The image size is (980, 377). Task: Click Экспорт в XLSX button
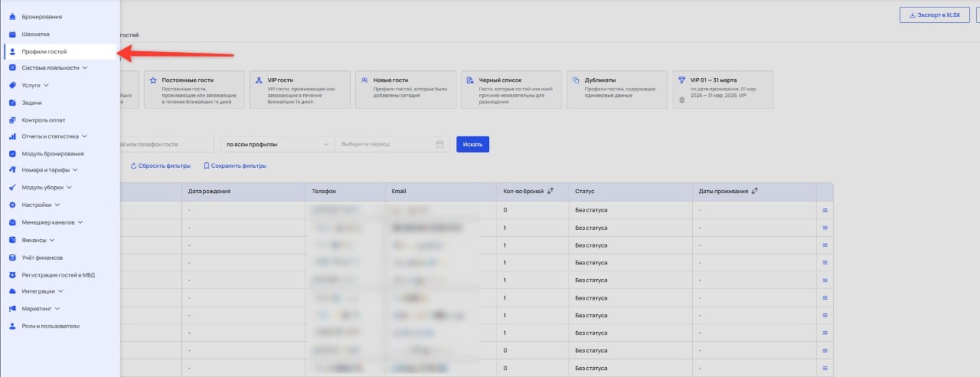coord(934,15)
